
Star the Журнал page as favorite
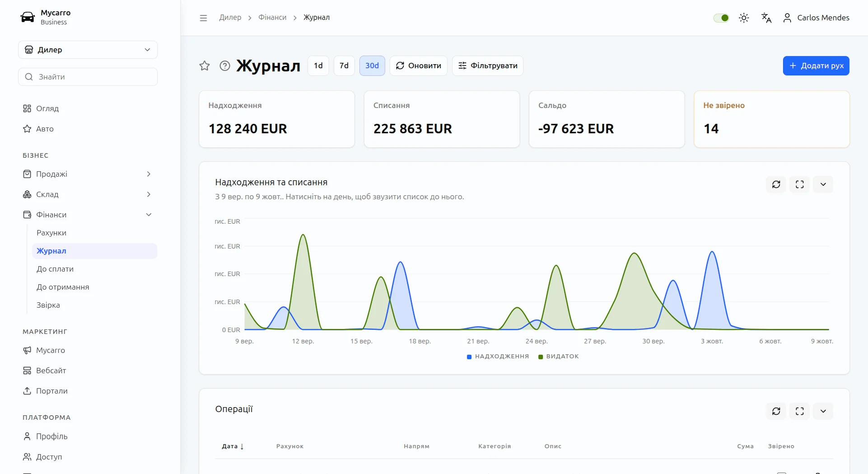pyautogui.click(x=205, y=66)
